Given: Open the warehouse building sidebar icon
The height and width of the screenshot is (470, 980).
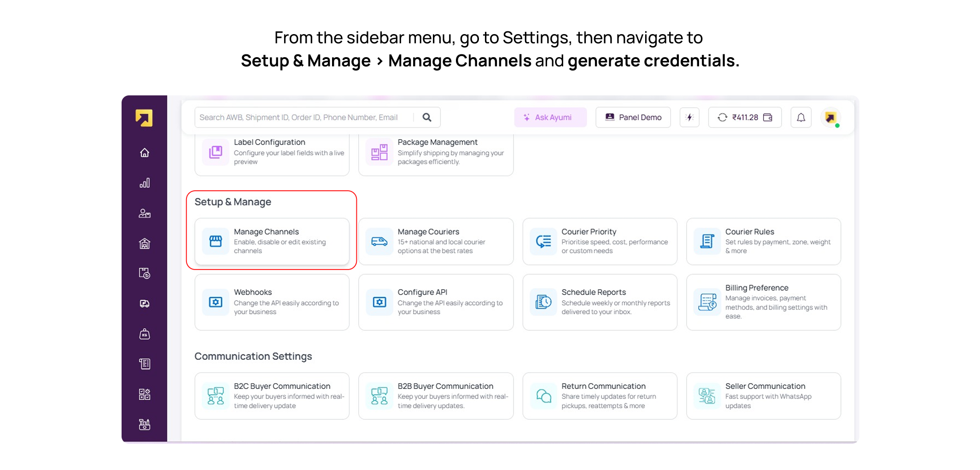Looking at the screenshot, I should coord(145,243).
